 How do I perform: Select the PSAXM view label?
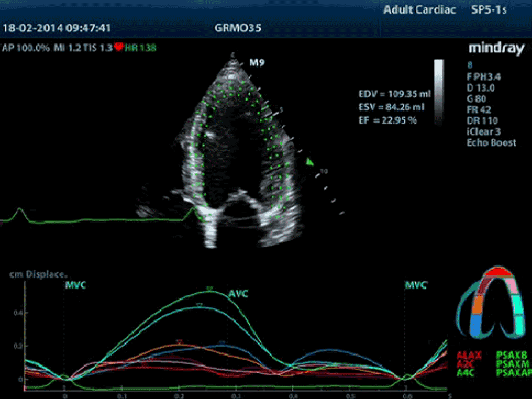(513, 364)
